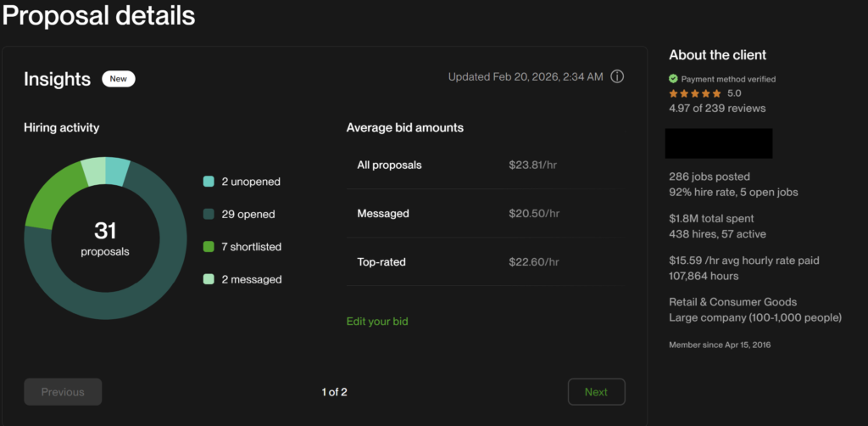This screenshot has width=868, height=426.
Task: Click the 29 opened legend label
Action: 248,215
